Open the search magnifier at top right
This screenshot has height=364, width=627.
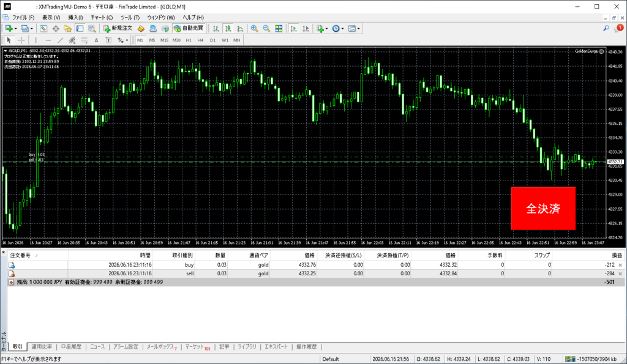point(606,28)
